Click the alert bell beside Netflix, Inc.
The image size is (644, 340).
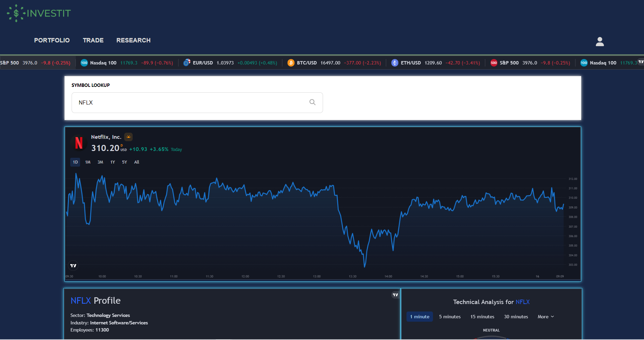pyautogui.click(x=128, y=137)
